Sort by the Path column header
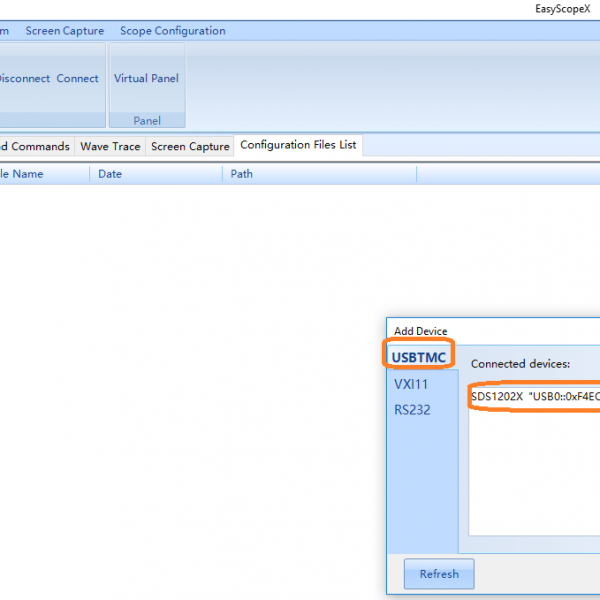Image resolution: width=600 pixels, height=600 pixels. pyautogui.click(x=242, y=174)
